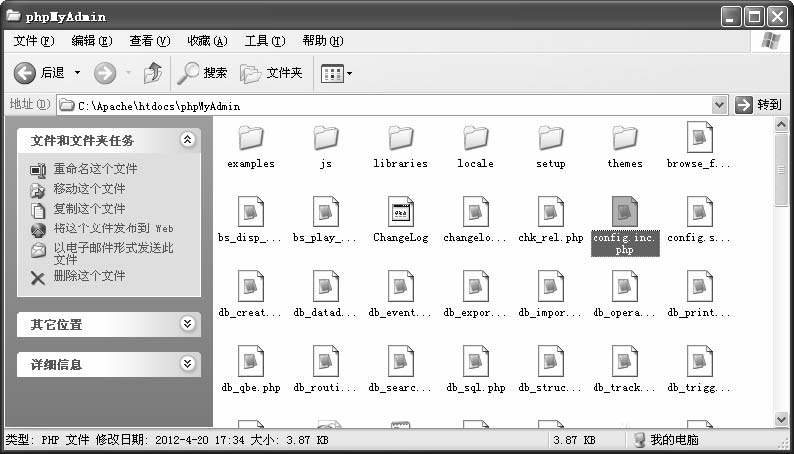Screen dimensions: 794x454
Task: Open the Back button history dropdown arrow
Action: 77,73
